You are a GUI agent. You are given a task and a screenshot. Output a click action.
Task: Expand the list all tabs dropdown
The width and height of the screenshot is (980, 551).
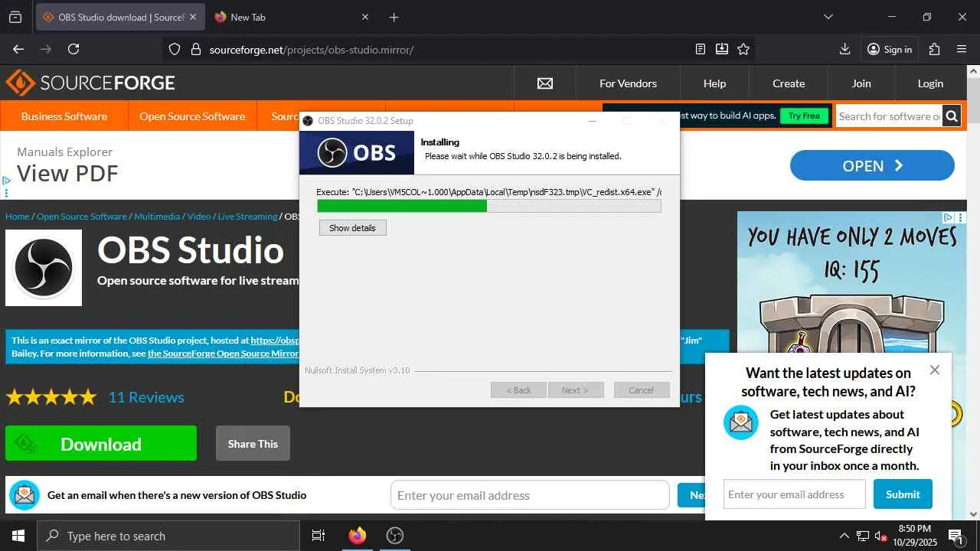(828, 17)
